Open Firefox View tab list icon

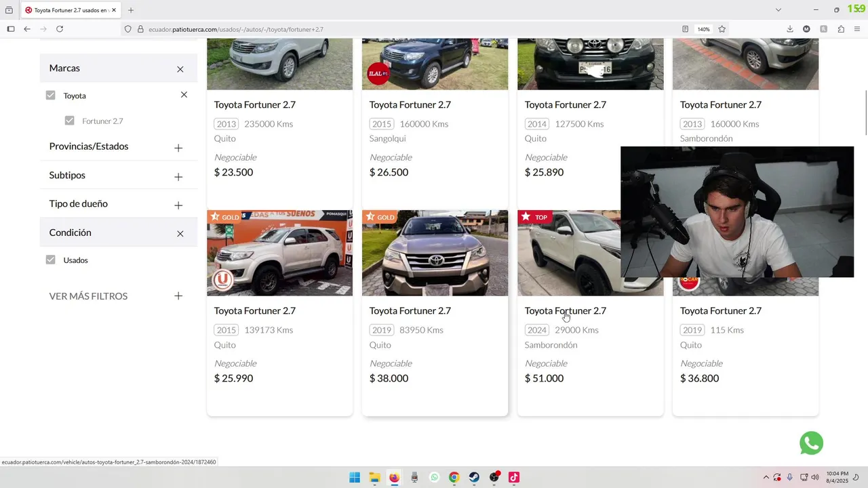pos(9,10)
